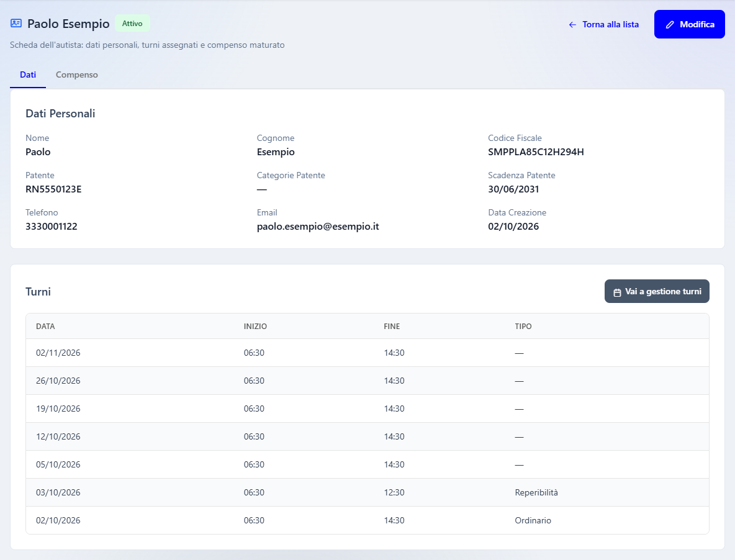
Task: Click the phone number 3330001122
Action: (x=51, y=227)
